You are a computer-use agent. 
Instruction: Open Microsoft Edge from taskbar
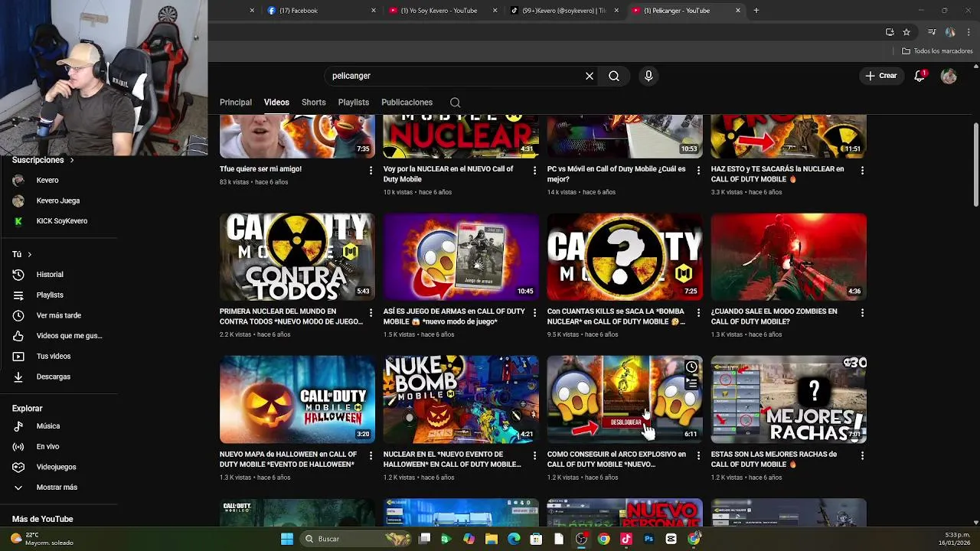coord(514,539)
